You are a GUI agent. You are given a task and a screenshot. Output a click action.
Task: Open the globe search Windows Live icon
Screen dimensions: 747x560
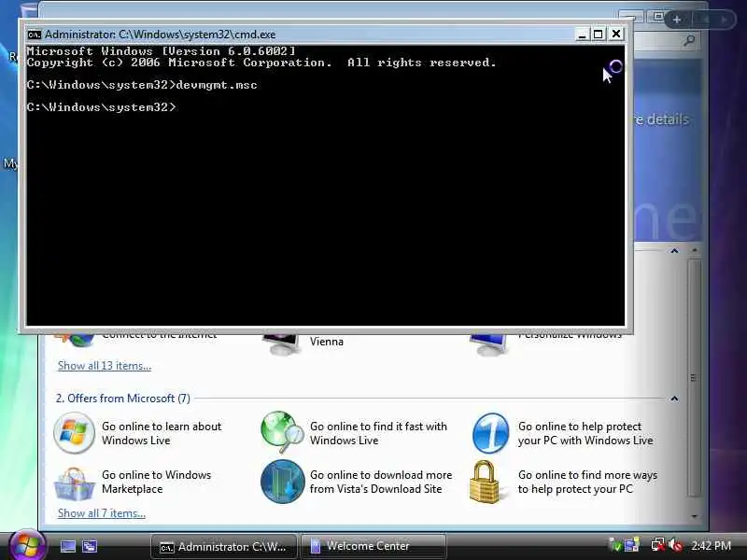point(282,432)
